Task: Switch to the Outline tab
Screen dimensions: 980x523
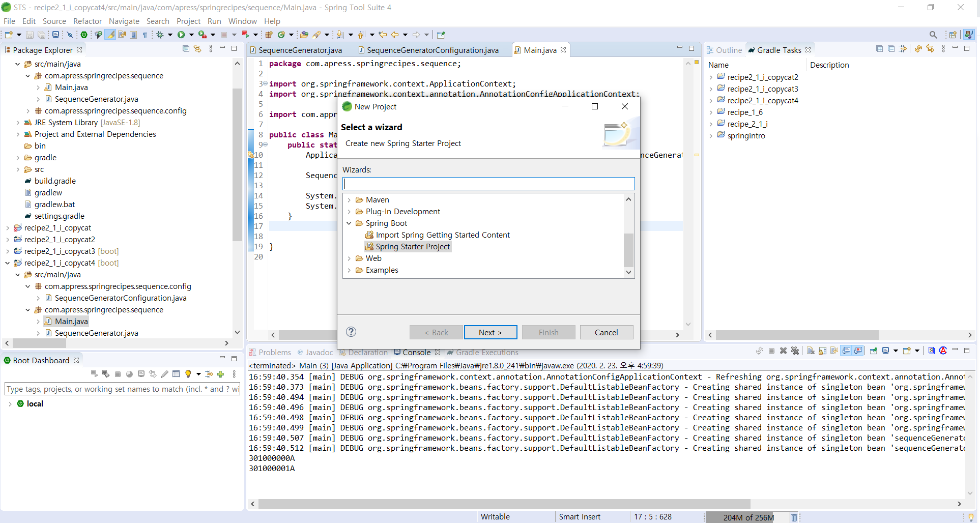Action: (724, 50)
